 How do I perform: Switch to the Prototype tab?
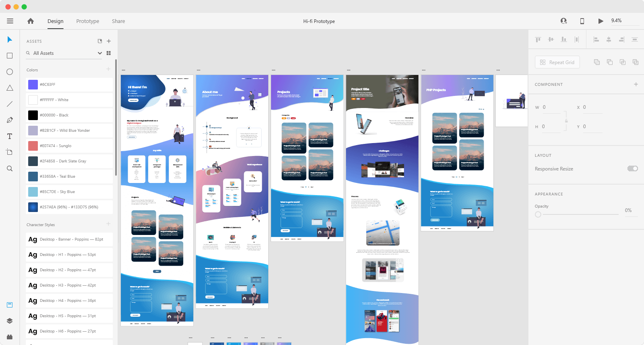point(87,21)
